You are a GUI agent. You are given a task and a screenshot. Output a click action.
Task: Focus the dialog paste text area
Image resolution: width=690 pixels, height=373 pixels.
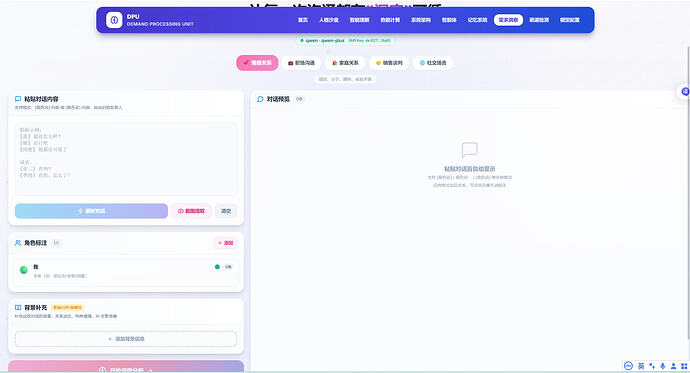(126, 159)
